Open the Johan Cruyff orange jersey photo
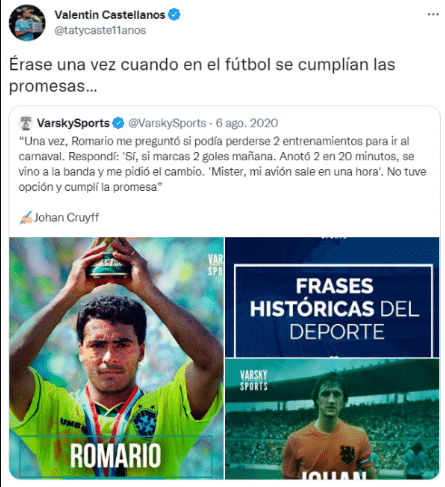This screenshot has width=445, height=487. (332, 419)
